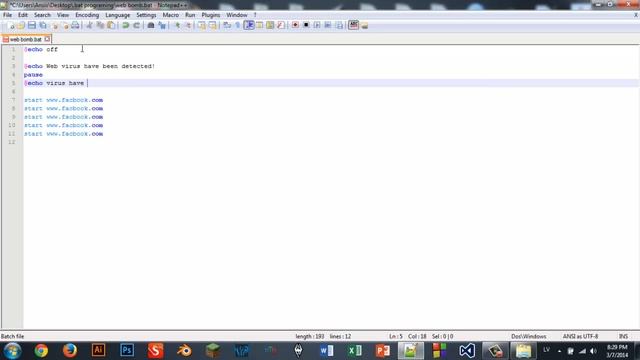Click the volume speaker tray icon
The image size is (640, 360).
[593, 351]
